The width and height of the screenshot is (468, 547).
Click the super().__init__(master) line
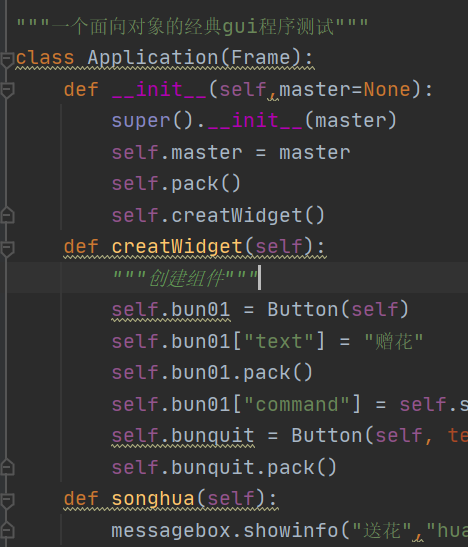[254, 121]
